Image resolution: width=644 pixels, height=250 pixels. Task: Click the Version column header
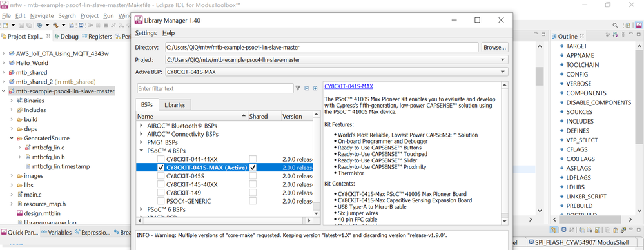tap(297, 116)
